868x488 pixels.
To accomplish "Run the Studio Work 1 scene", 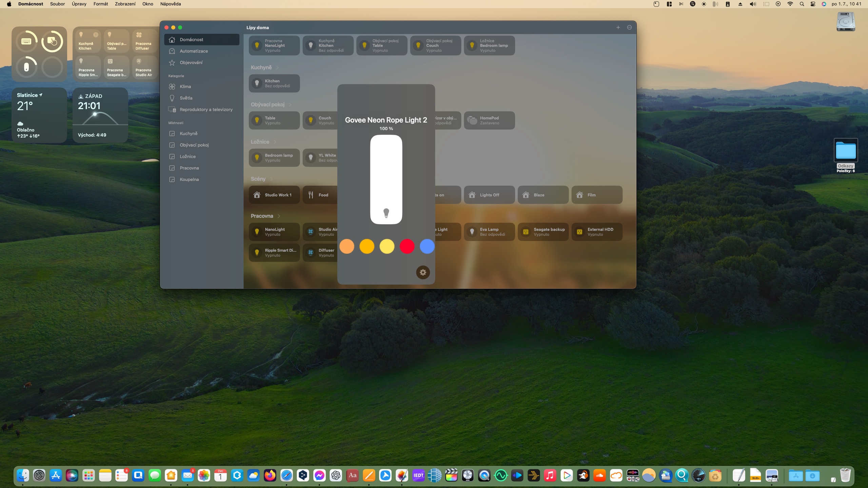I will [274, 195].
